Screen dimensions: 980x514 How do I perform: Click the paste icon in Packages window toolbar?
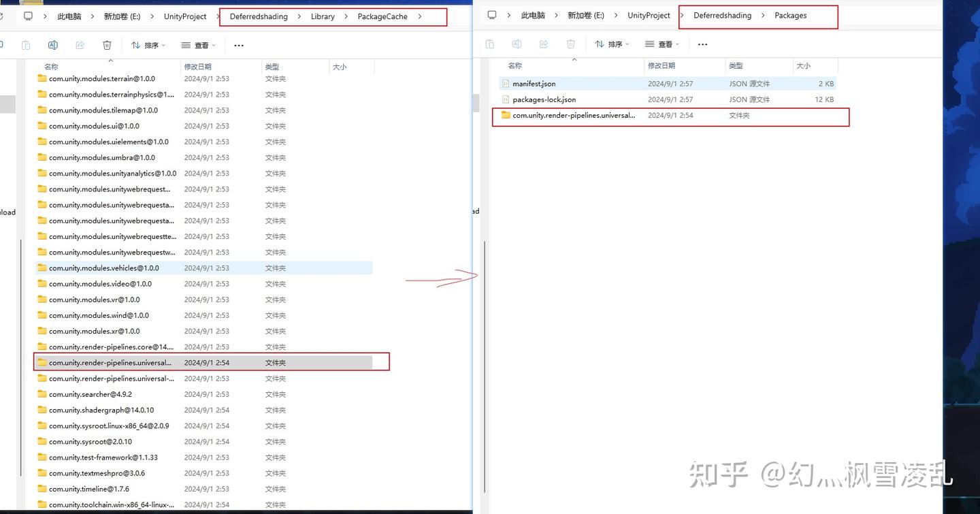pos(489,44)
